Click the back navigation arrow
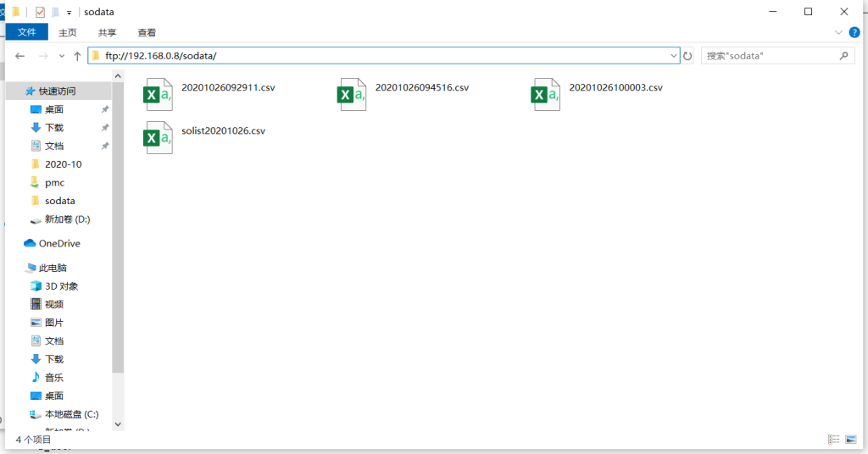 pyautogui.click(x=20, y=56)
